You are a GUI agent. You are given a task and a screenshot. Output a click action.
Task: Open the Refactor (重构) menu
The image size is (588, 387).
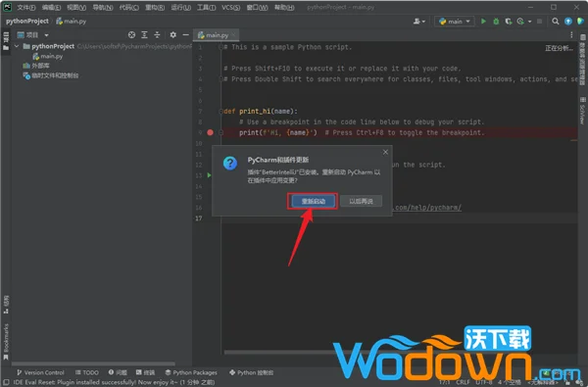pos(155,8)
